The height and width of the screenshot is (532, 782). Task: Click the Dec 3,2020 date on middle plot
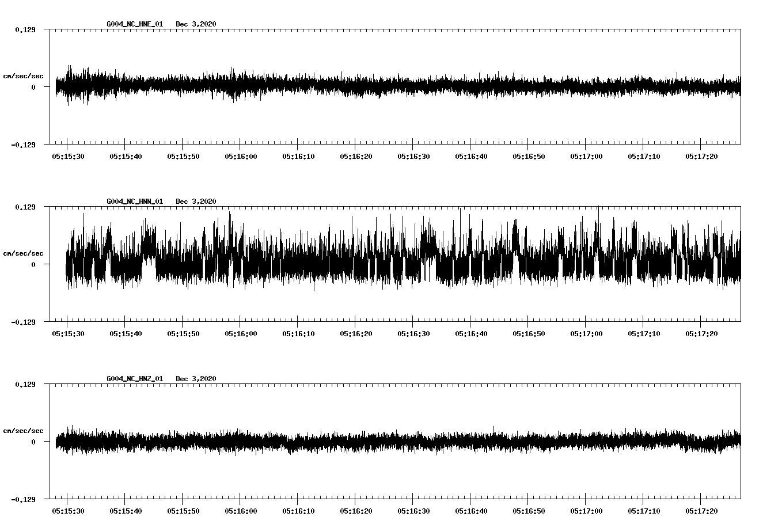click(x=197, y=202)
